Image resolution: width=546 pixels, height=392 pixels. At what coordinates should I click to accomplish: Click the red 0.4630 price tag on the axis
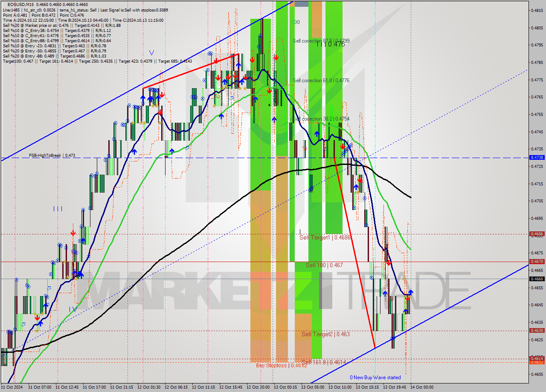click(537, 331)
